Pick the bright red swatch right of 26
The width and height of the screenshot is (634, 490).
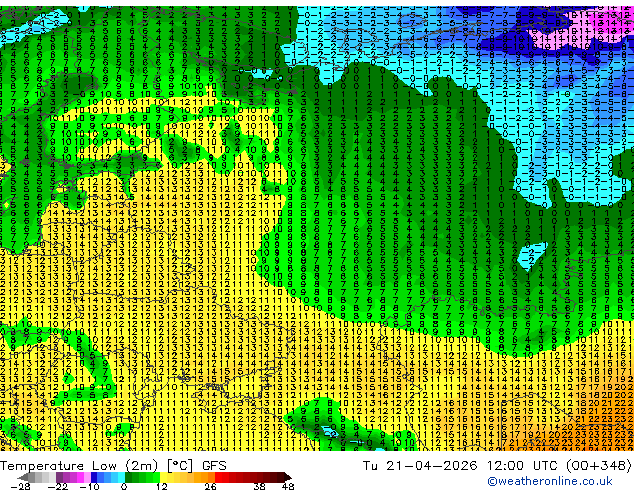pos(218,477)
